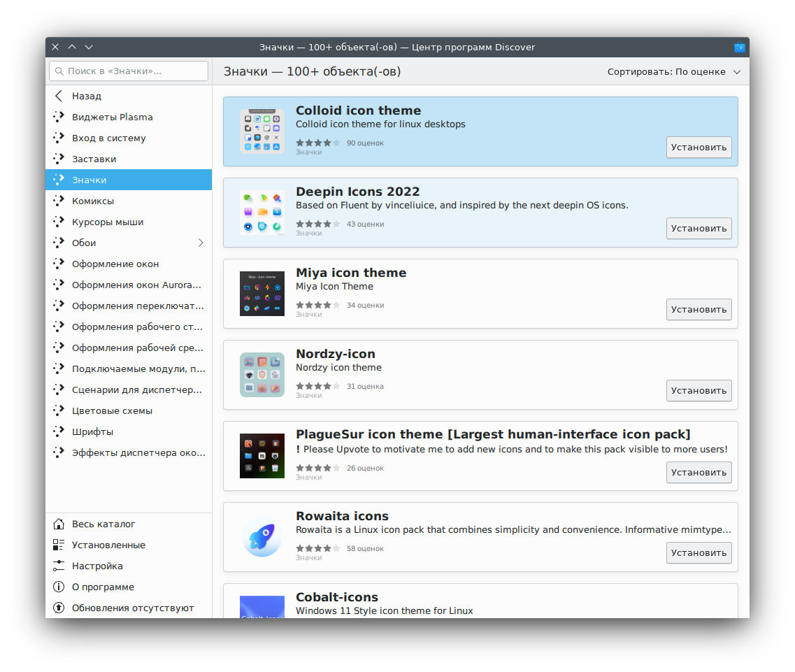The width and height of the screenshot is (795, 672).
Task: Open Miya icon theme thumbnail
Action: 262,293
